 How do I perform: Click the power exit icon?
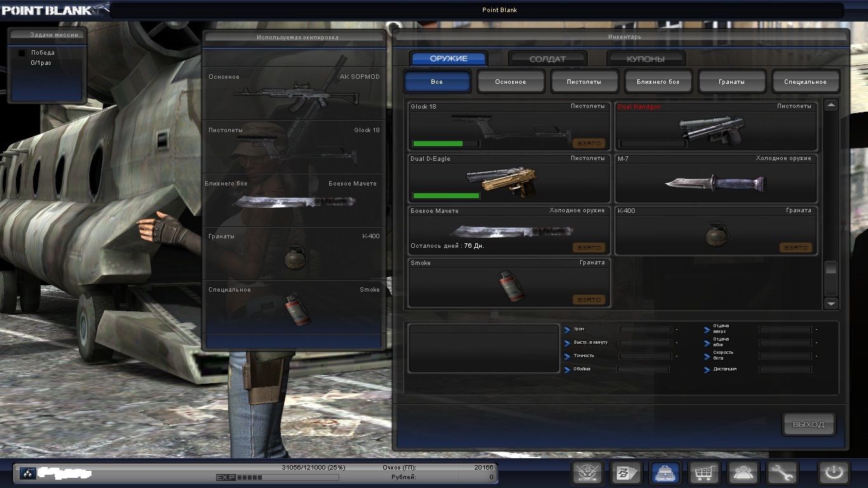pyautogui.click(x=834, y=473)
